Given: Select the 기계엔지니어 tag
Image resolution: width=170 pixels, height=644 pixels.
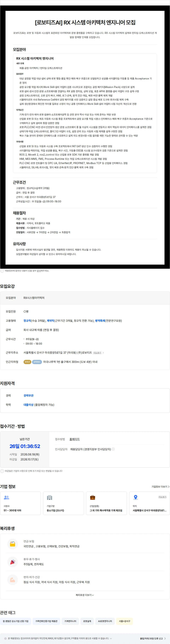Looking at the screenshot, I should point(70,621).
